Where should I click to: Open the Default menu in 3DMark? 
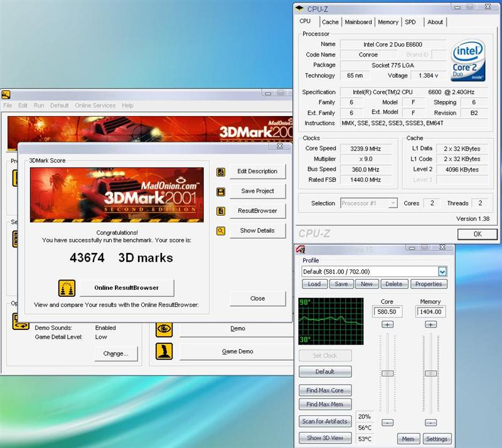pyautogui.click(x=59, y=105)
